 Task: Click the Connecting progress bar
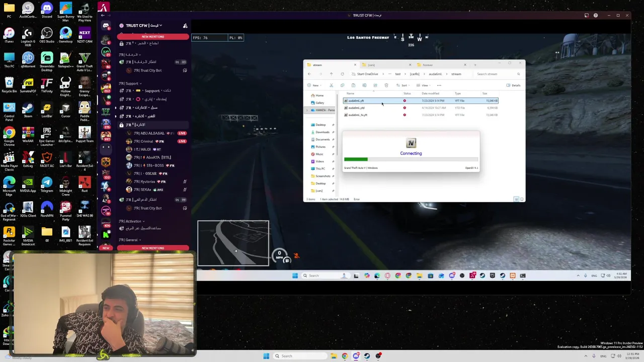pyautogui.click(x=411, y=159)
